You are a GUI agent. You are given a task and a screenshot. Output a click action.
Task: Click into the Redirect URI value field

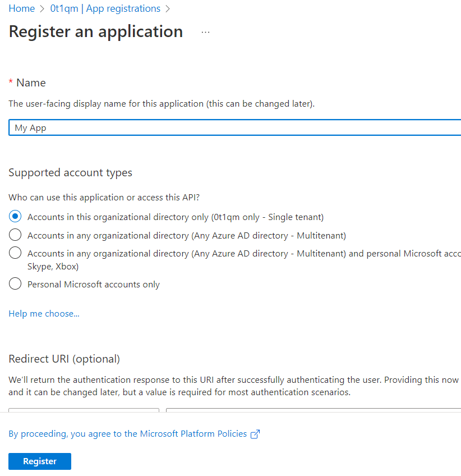click(x=313, y=410)
